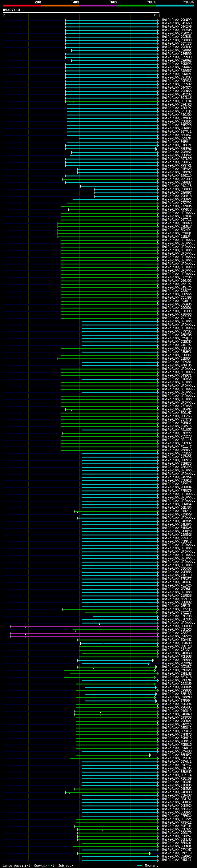Select the UniRef100_B5A4M2 label
This screenshot has width=197, height=868.
coord(177,640)
